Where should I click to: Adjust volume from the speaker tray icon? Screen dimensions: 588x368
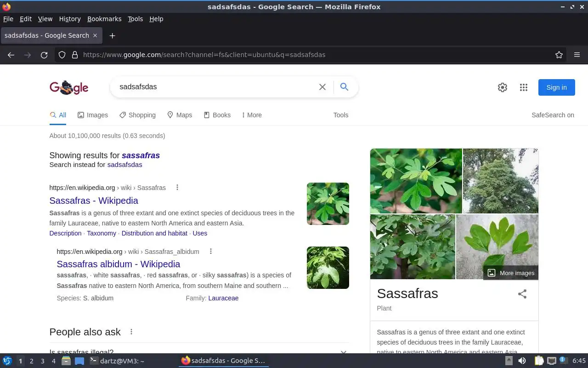coord(522,361)
